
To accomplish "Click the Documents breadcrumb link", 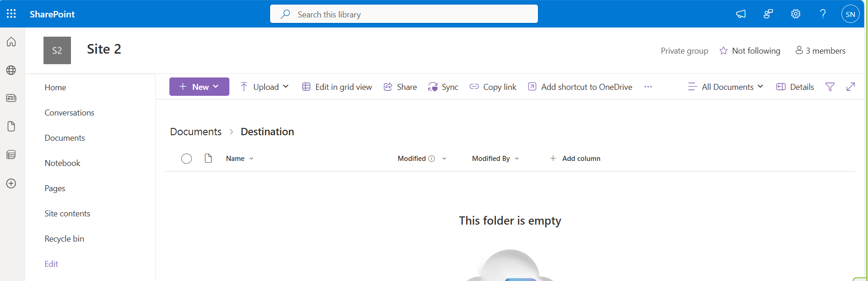I will [196, 132].
